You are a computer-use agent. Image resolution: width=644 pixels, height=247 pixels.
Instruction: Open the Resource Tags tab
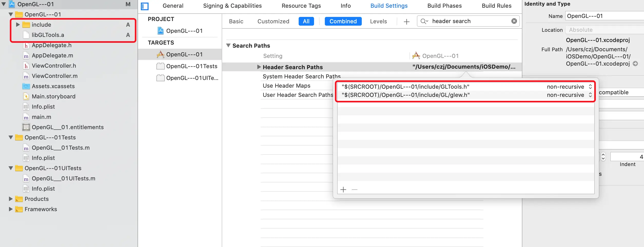click(301, 6)
